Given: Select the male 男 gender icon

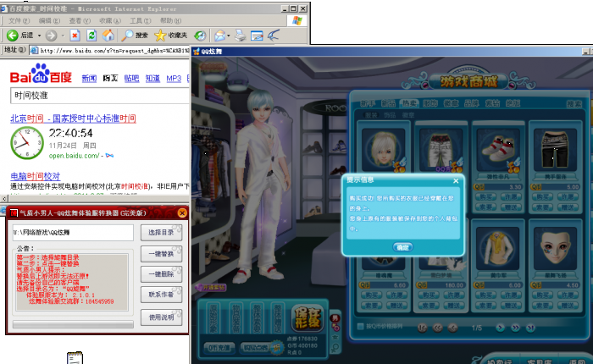Looking at the screenshot, I should (335, 318).
